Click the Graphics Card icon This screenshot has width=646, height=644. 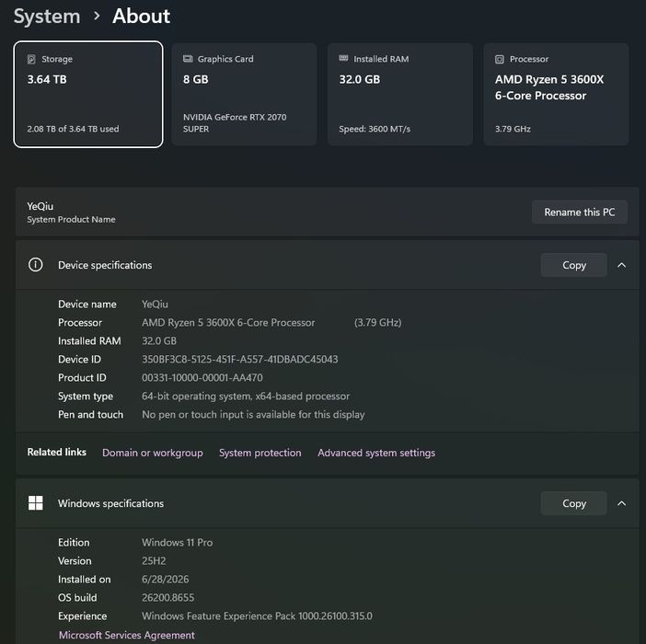pos(188,59)
